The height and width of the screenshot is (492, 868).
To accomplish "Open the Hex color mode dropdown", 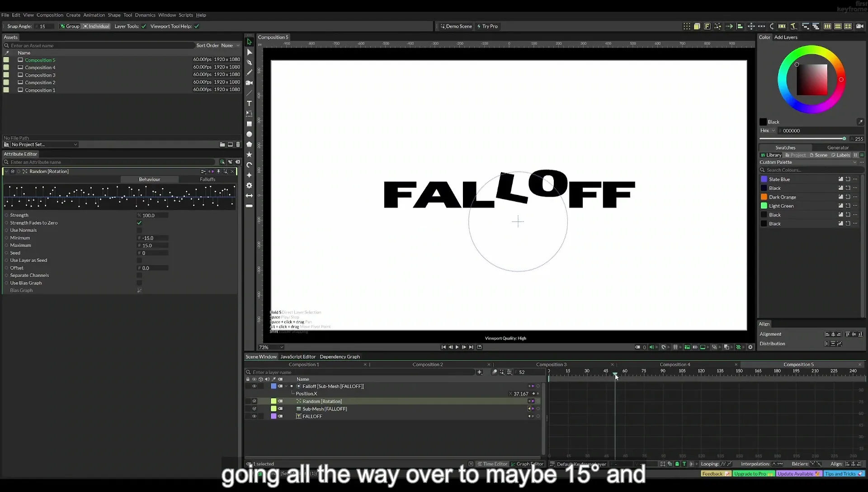I will [x=768, y=131].
